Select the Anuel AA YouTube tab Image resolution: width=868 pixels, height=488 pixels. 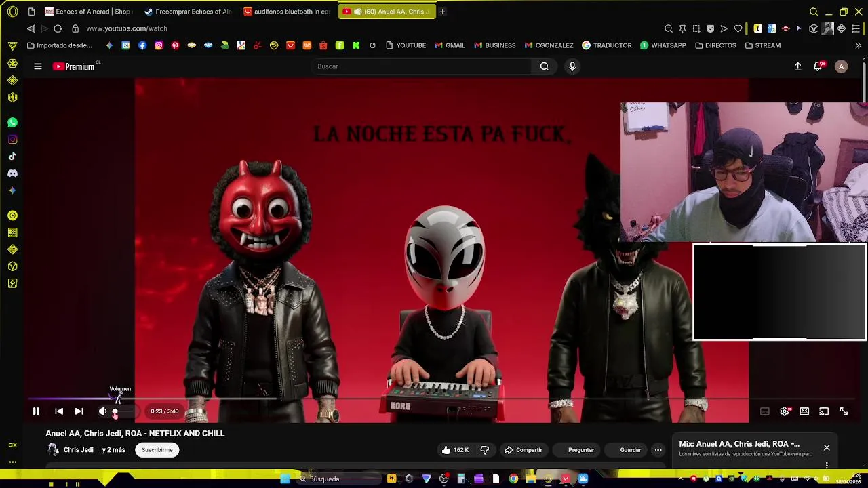pos(387,12)
